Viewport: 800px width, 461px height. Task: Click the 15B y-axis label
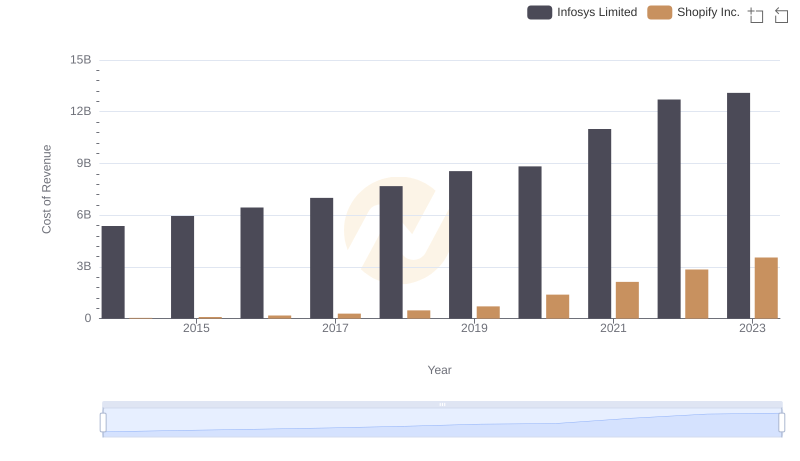click(x=81, y=60)
